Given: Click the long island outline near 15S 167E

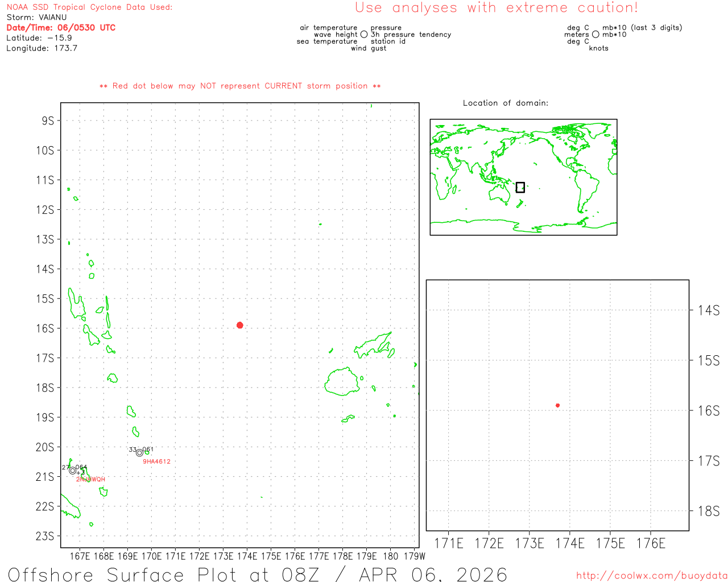Looking at the screenshot, I should (x=76, y=303).
